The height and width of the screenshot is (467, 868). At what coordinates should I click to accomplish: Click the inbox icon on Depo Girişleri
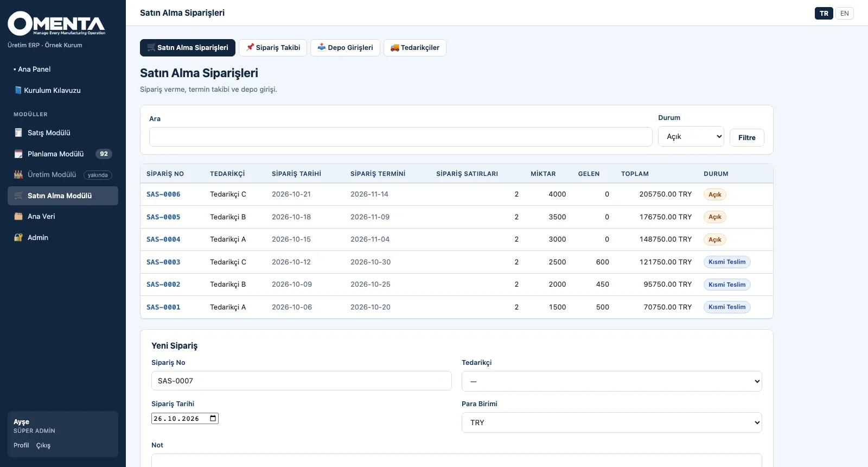click(322, 47)
